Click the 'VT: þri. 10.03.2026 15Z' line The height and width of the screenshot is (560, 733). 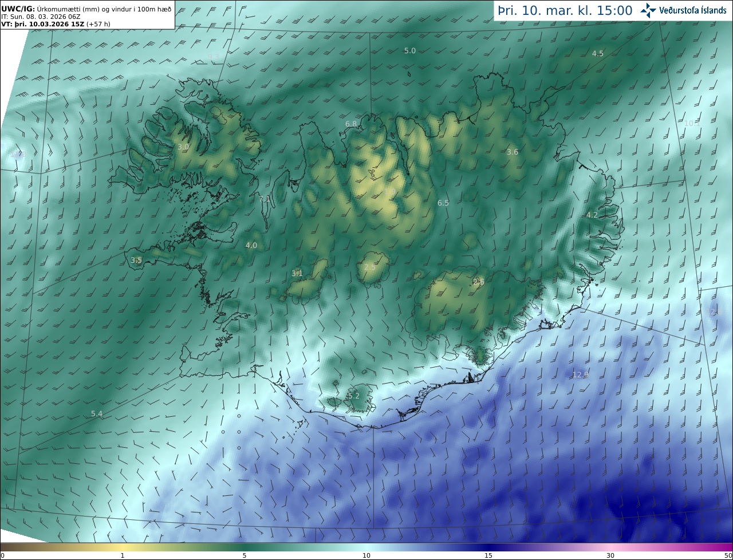pyautogui.click(x=56, y=25)
